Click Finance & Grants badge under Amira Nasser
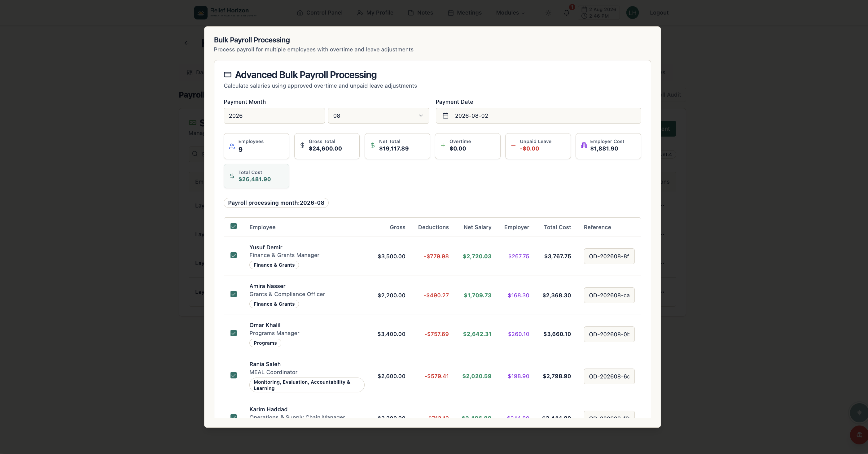 point(274,304)
